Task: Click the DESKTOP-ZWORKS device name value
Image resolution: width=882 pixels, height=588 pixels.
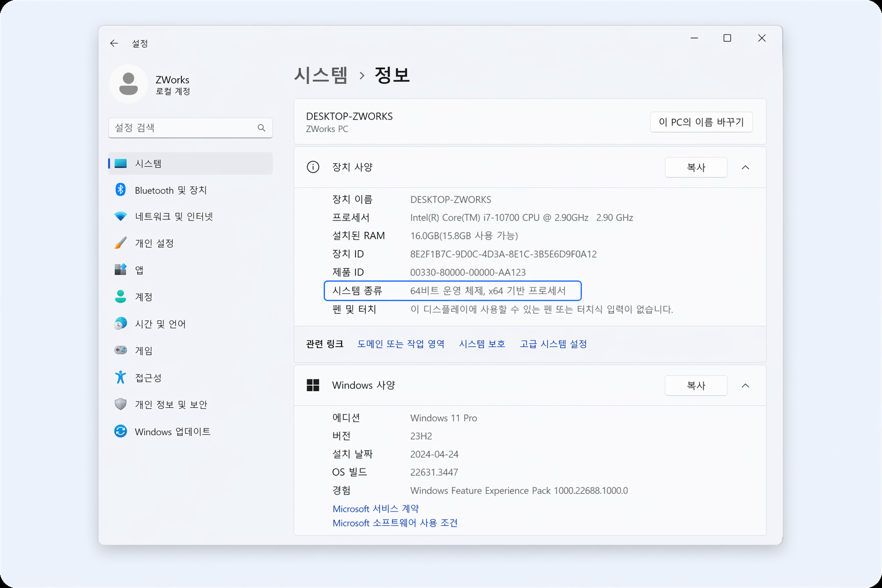Action: point(451,200)
